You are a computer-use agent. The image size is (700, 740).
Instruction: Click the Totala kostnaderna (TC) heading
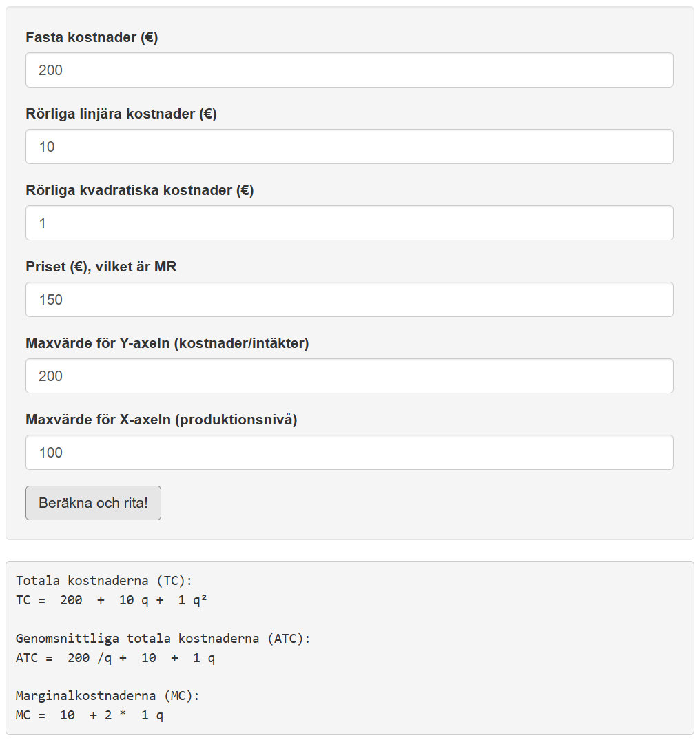[104, 581]
